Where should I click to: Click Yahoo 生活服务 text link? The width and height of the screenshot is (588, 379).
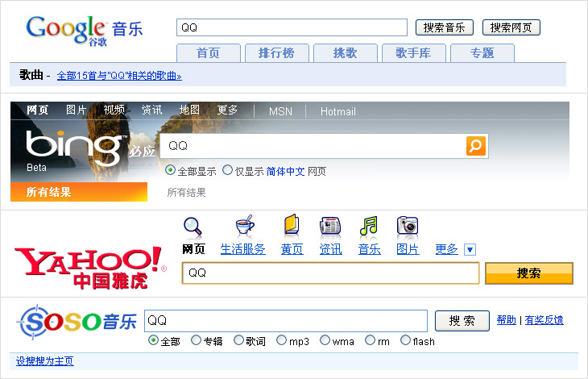click(242, 249)
